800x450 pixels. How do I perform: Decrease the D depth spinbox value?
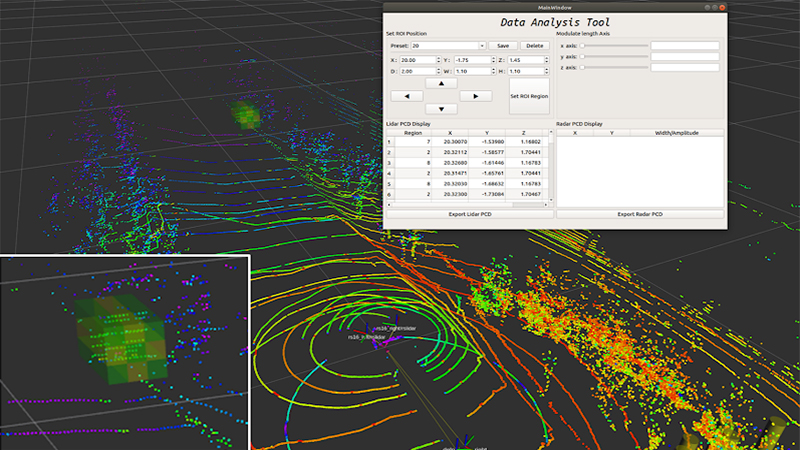pyautogui.click(x=438, y=73)
